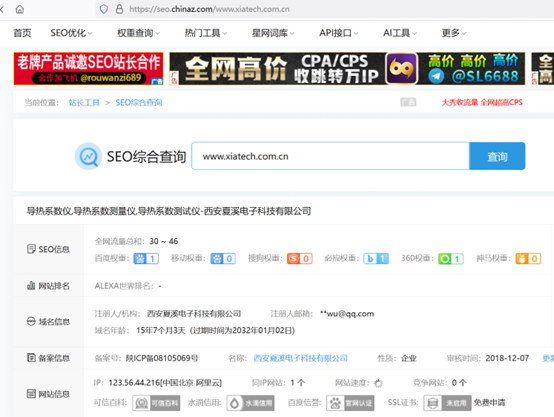Open the 西安夏溪电子科技有限公司 备案 name link
Viewport: 554px width, 417px height.
click(x=301, y=358)
